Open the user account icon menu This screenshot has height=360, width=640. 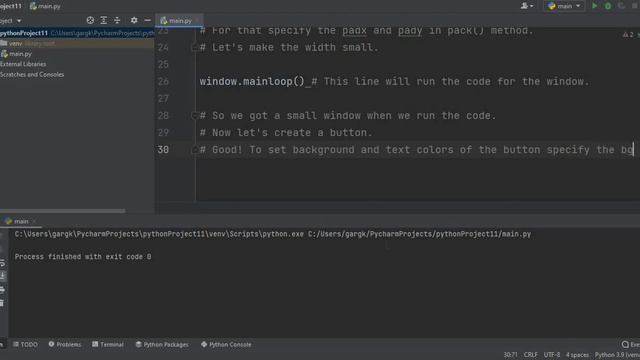click(527, 6)
